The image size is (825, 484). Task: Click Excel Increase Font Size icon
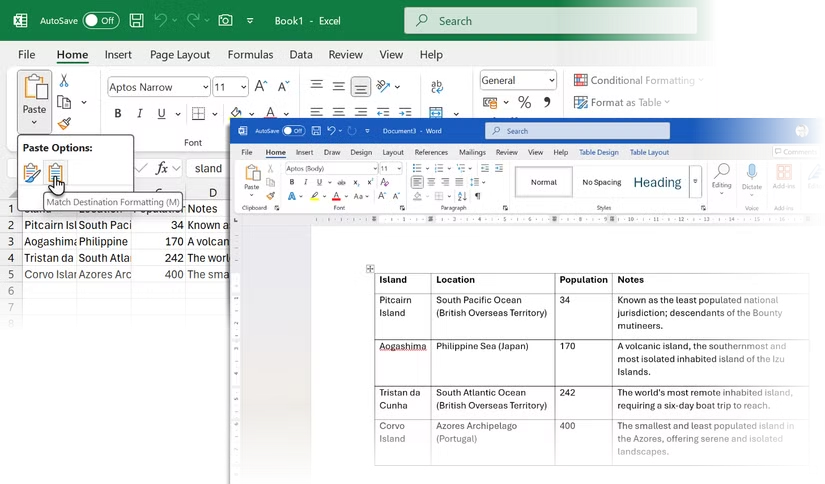tap(261, 87)
